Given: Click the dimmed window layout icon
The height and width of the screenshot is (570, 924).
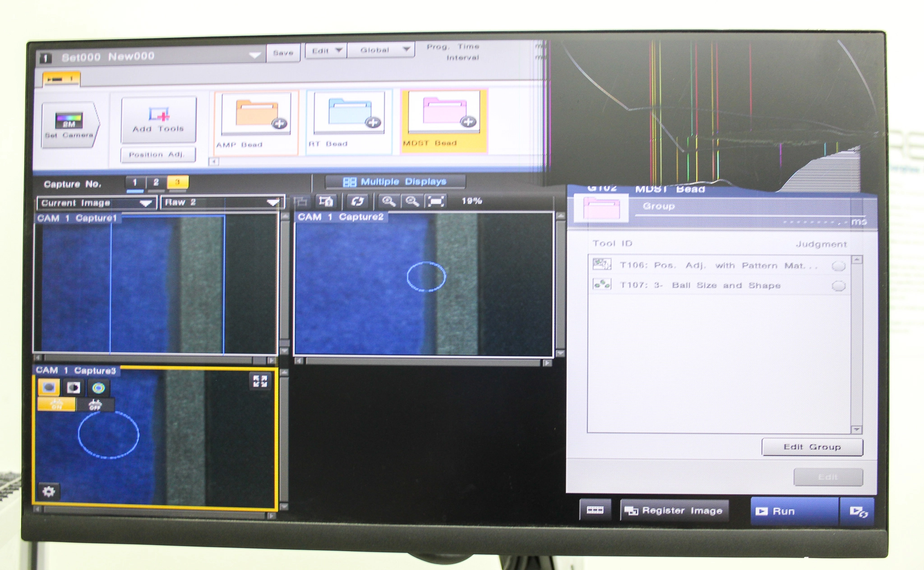Looking at the screenshot, I should point(301,202).
